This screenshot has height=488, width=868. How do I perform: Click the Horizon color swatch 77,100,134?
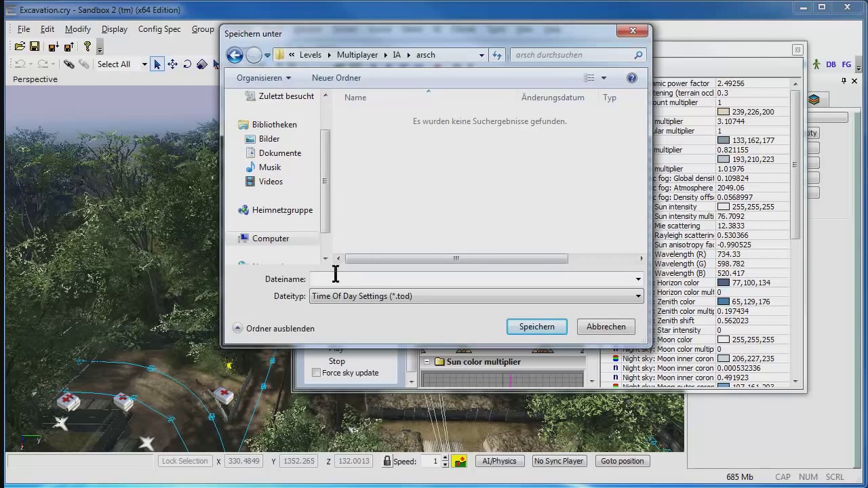click(723, 283)
